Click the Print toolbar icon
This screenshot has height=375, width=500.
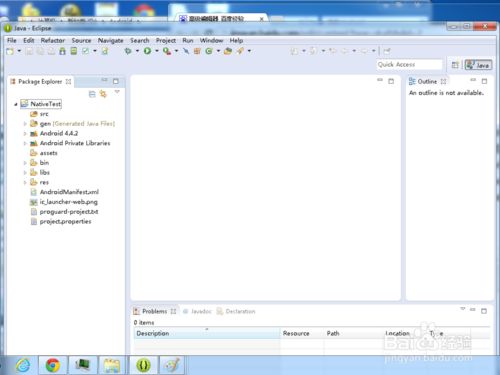point(51,51)
